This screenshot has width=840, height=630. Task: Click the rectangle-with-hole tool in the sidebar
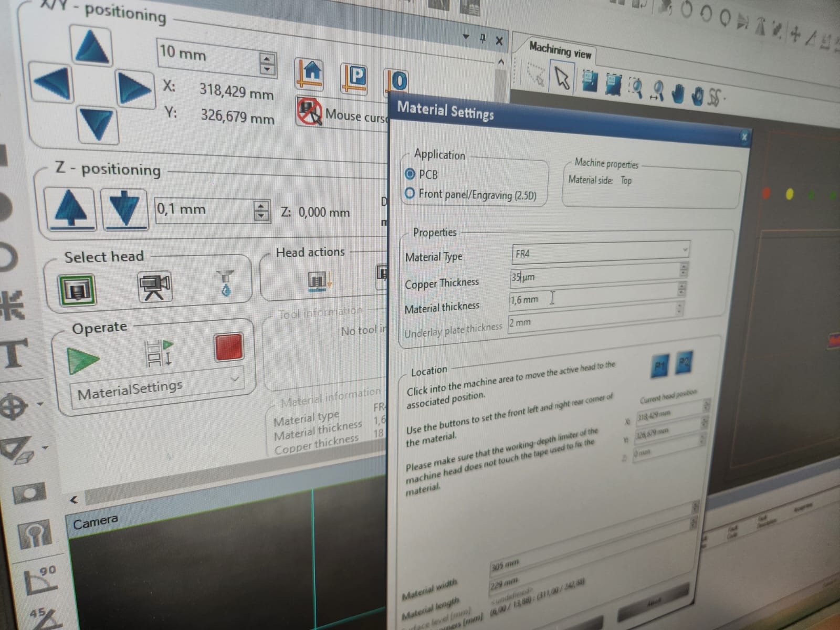[x=29, y=493]
